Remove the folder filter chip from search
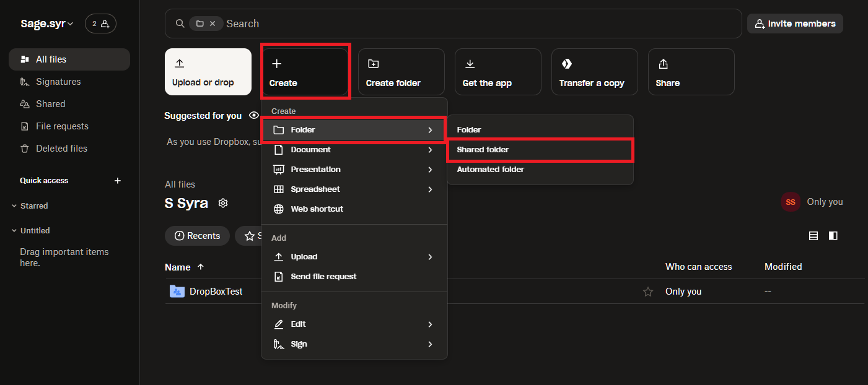This screenshot has height=385, width=868. tap(213, 24)
